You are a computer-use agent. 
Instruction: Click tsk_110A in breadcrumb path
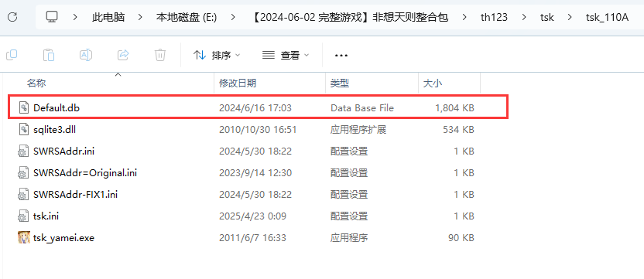point(607,17)
